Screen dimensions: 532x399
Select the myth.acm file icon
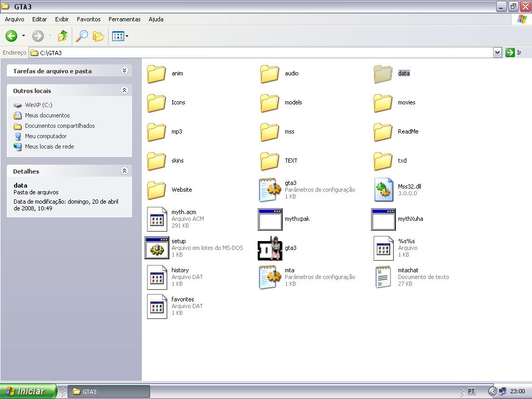(x=157, y=219)
